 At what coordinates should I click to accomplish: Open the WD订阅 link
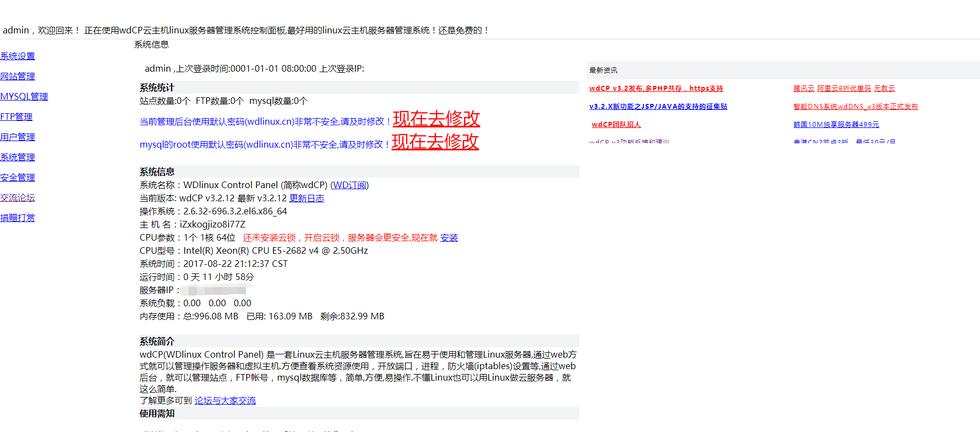pos(350,185)
